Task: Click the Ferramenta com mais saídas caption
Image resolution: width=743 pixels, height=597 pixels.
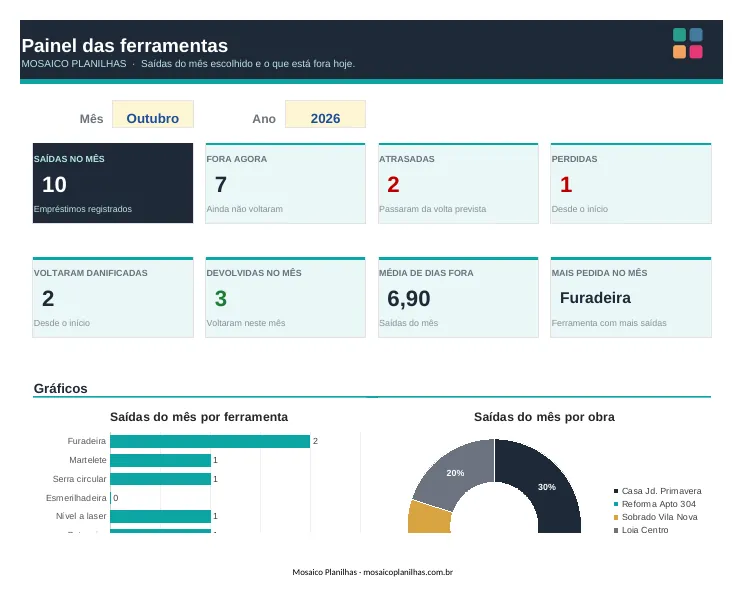Action: coord(609,323)
